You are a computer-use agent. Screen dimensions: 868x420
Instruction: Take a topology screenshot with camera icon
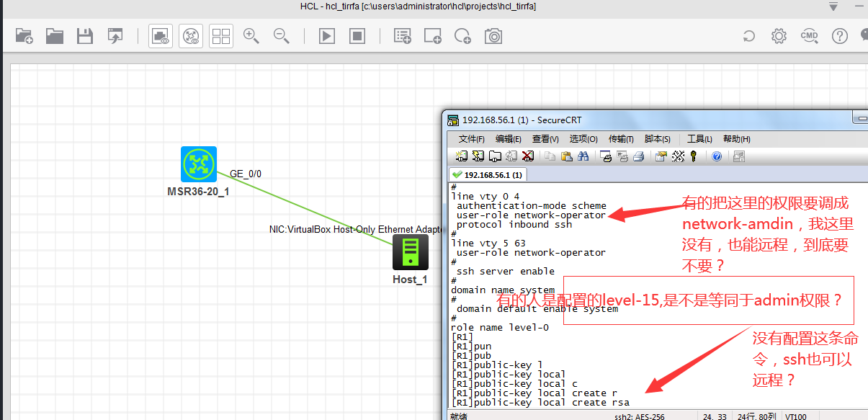point(493,36)
